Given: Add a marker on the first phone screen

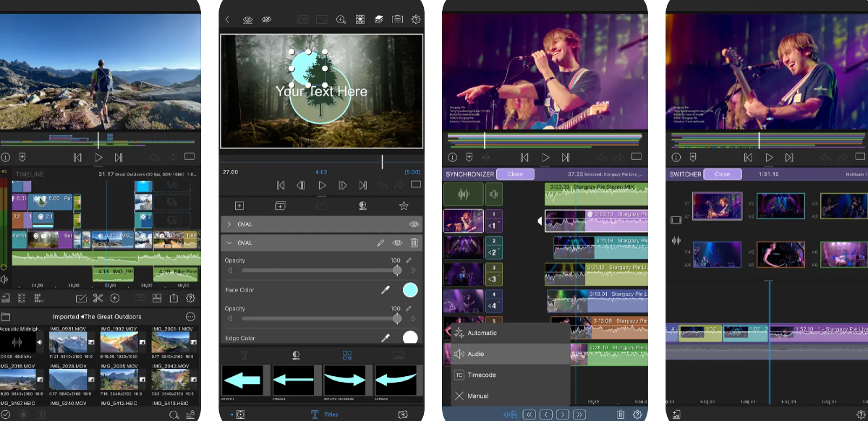Looking at the screenshot, I should coord(22,157).
